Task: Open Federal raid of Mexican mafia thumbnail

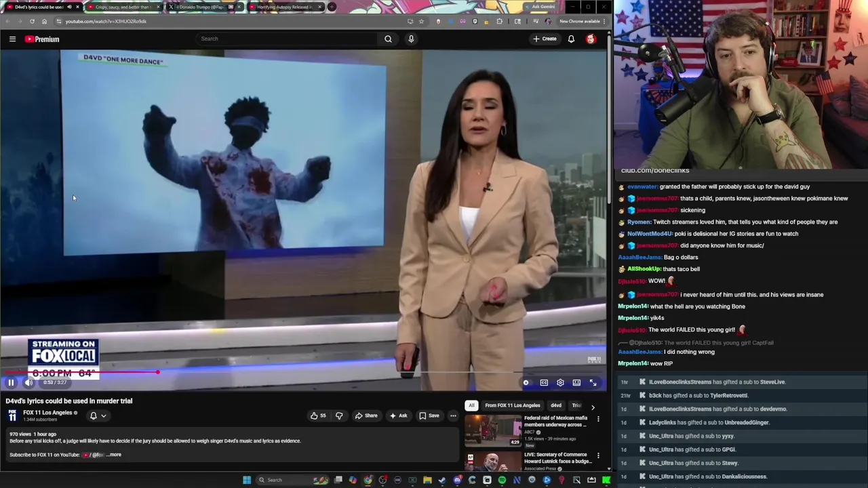Action: pyautogui.click(x=493, y=430)
